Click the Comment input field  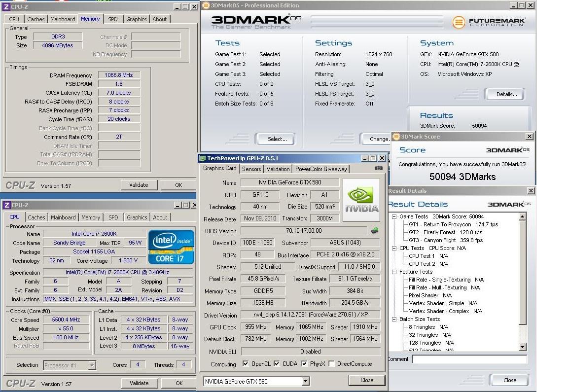click(x=469, y=359)
